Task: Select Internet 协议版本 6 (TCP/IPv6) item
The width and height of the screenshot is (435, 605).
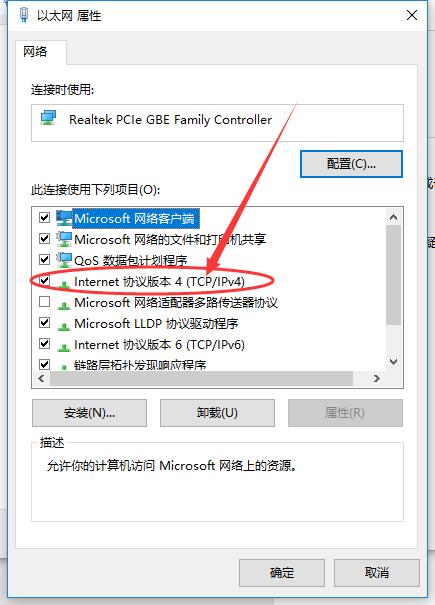Action: pos(159,344)
